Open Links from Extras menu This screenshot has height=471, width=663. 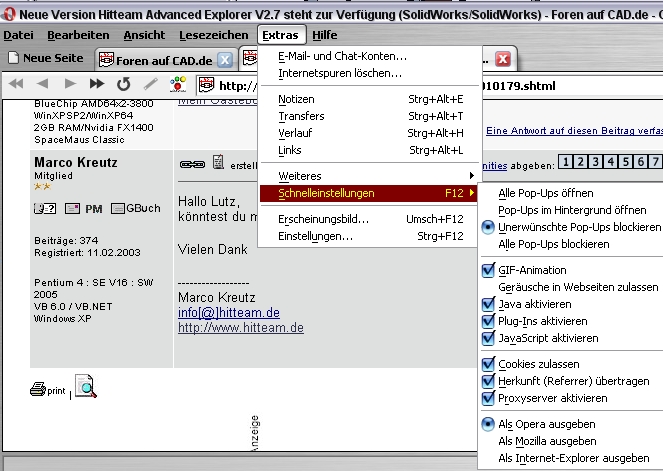click(368, 150)
